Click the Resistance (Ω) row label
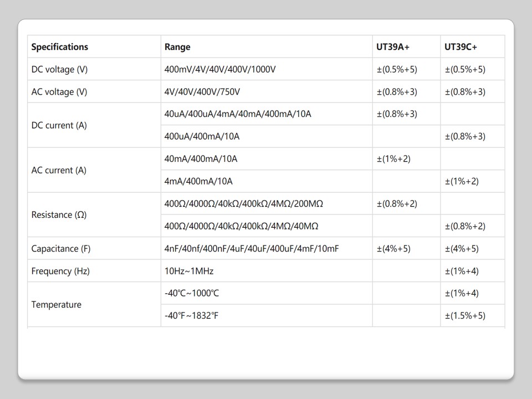Viewport: 532px width, 399px height. tap(59, 215)
